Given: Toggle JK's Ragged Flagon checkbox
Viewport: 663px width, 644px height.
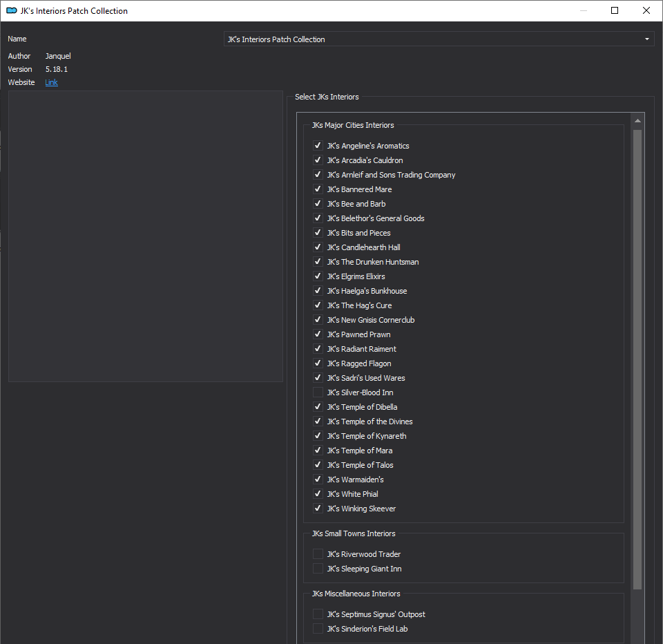Looking at the screenshot, I should pyautogui.click(x=318, y=363).
